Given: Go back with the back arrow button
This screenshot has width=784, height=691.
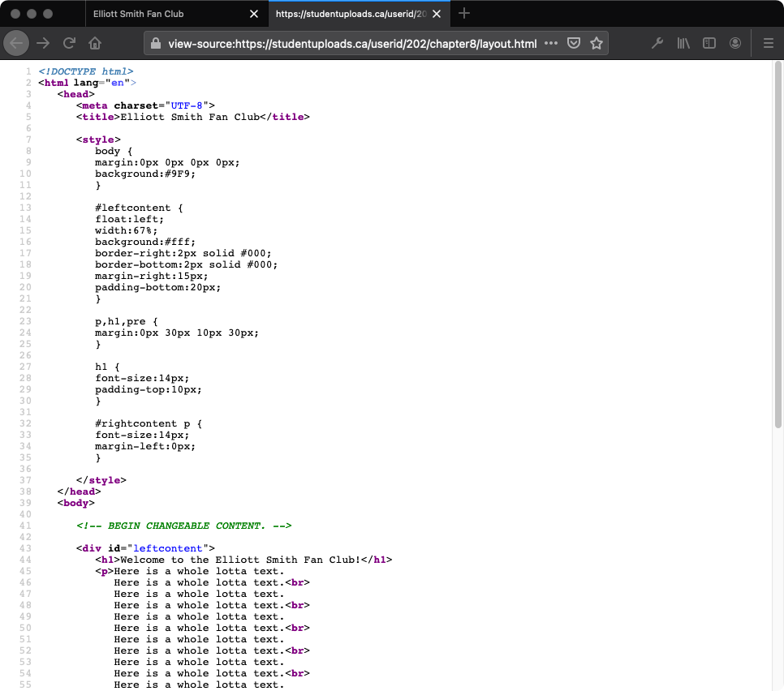Looking at the screenshot, I should pyautogui.click(x=16, y=44).
